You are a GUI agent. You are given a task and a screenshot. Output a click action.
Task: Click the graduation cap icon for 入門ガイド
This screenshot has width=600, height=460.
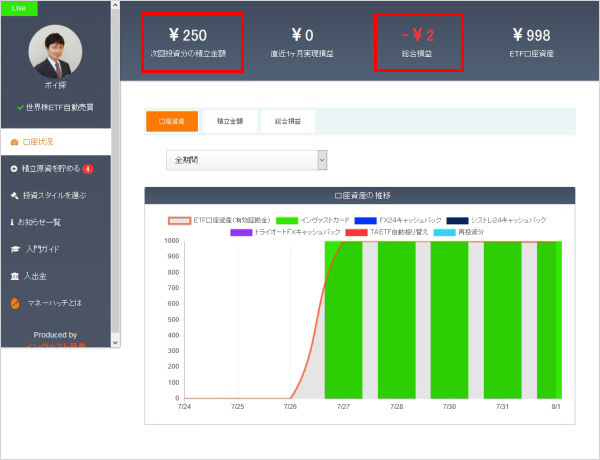[x=15, y=249]
